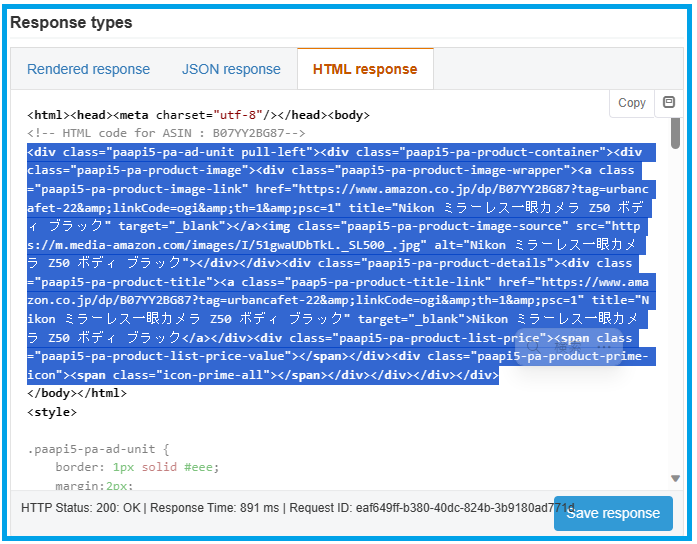Click the Save response button
Image resolution: width=697 pixels, height=544 pixels.
[x=613, y=513]
